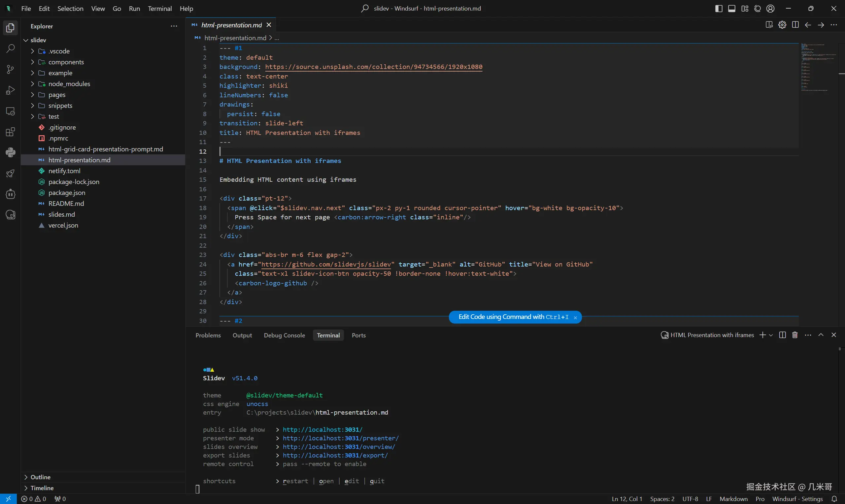Screen dimensions: 845x504
Task: Open Run and Debug view
Action: (x=10, y=90)
